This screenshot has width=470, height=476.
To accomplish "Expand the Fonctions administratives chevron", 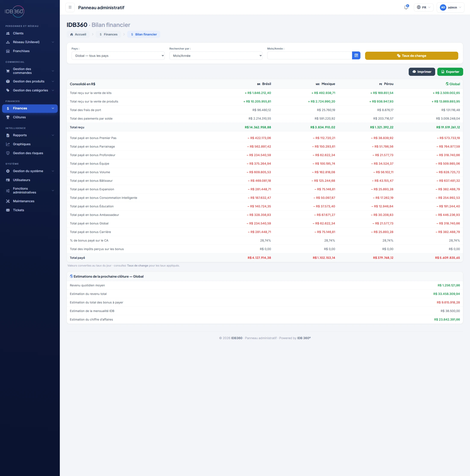I will [53, 190].
